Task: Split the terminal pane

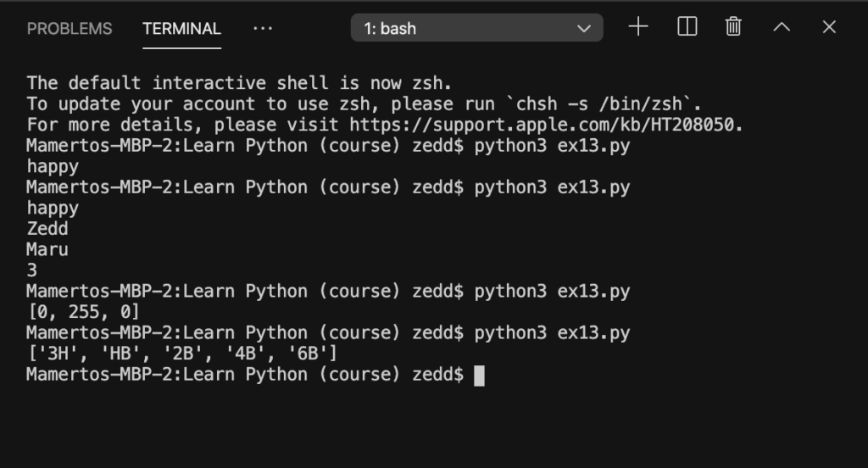Action: coord(687,26)
